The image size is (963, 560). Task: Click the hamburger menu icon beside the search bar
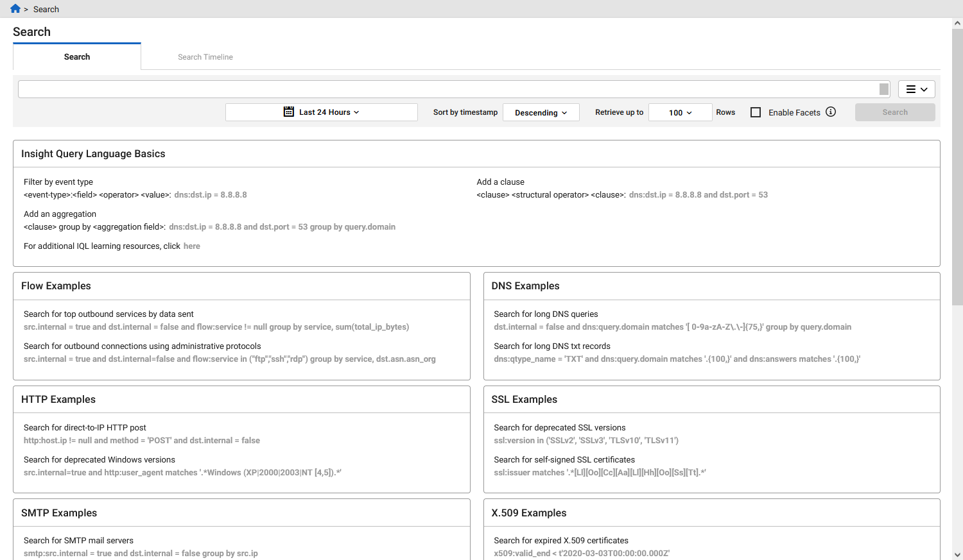pyautogui.click(x=912, y=89)
